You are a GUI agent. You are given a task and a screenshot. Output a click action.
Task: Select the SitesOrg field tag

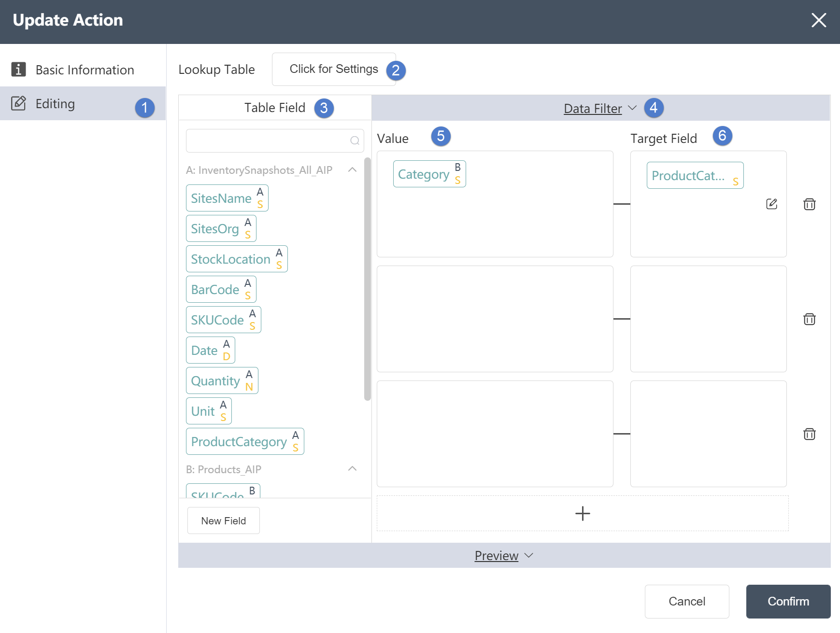click(221, 228)
